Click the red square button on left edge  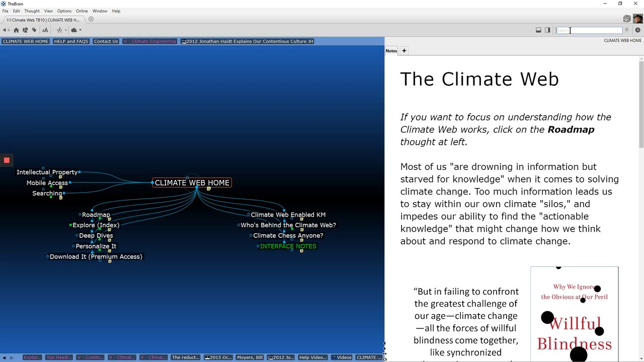(x=7, y=160)
